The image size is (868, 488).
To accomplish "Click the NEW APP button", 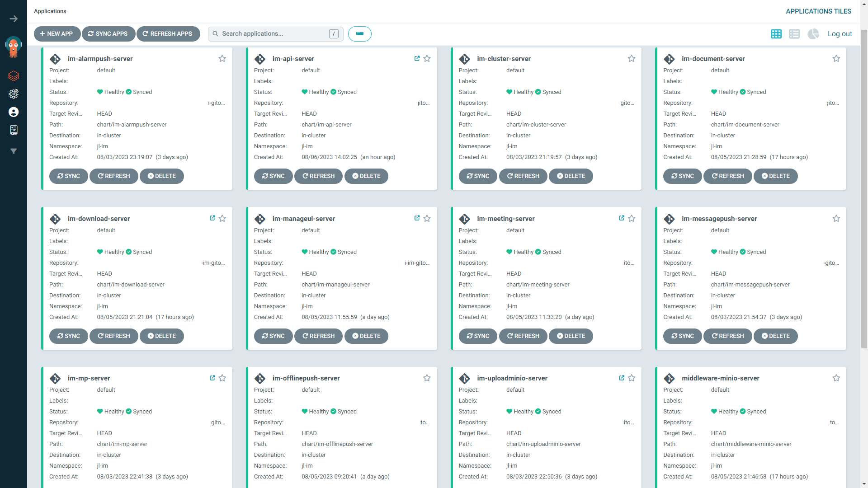I will [x=57, y=34].
